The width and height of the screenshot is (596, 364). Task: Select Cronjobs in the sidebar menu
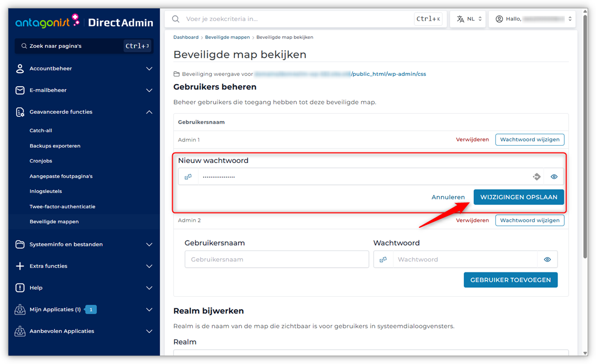click(41, 161)
